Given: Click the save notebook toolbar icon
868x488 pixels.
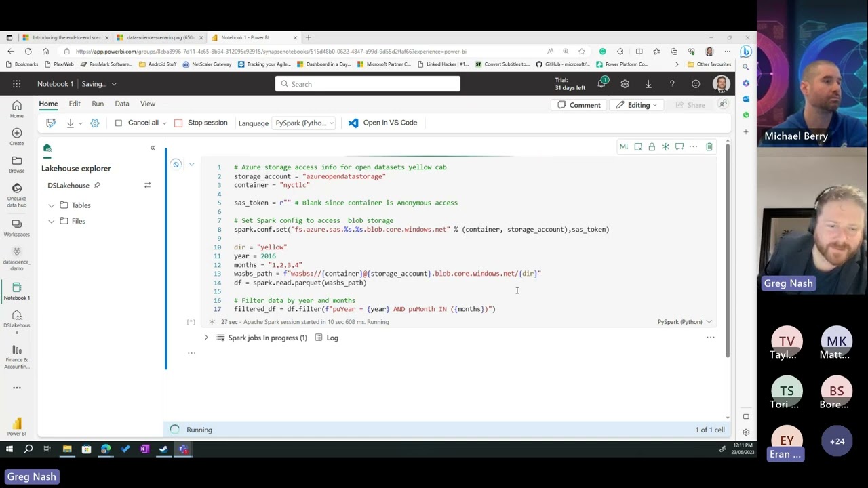Looking at the screenshot, I should 51,123.
